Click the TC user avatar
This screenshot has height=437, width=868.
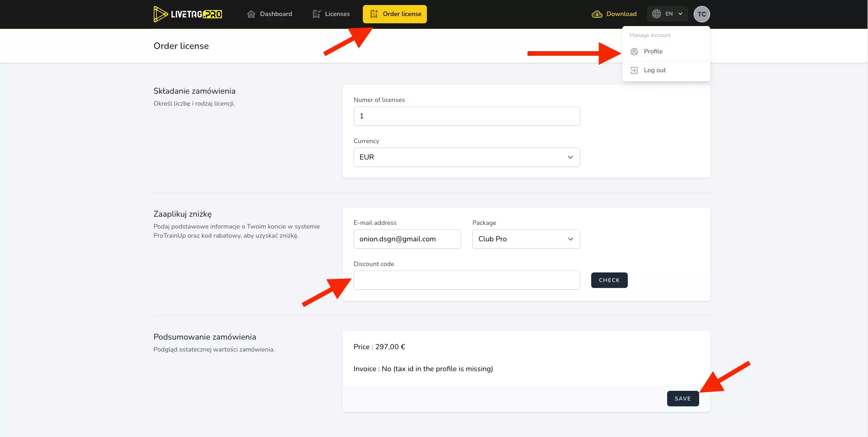(x=701, y=14)
